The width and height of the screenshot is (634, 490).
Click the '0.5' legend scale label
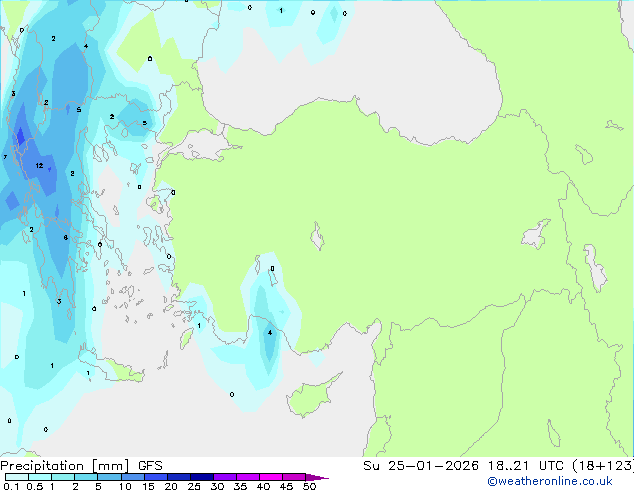[35, 486]
